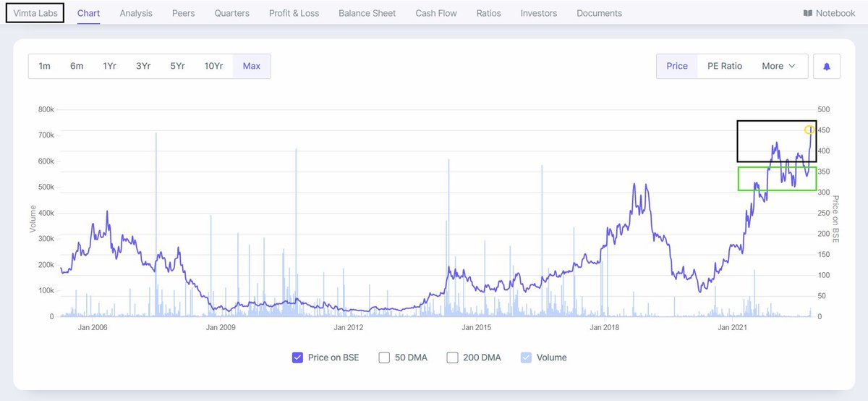The width and height of the screenshot is (868, 401).
Task: Open the Ratios tab
Action: [489, 13]
